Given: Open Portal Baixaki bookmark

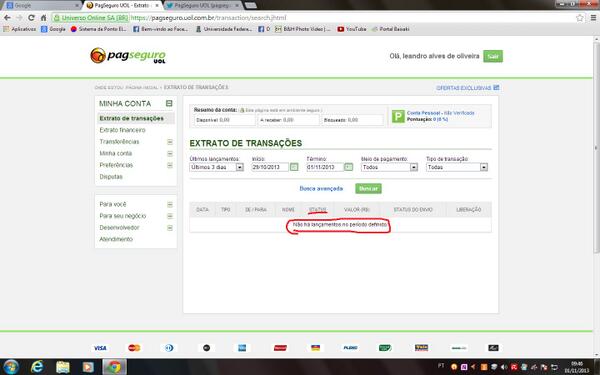Looking at the screenshot, I should click(x=390, y=29).
